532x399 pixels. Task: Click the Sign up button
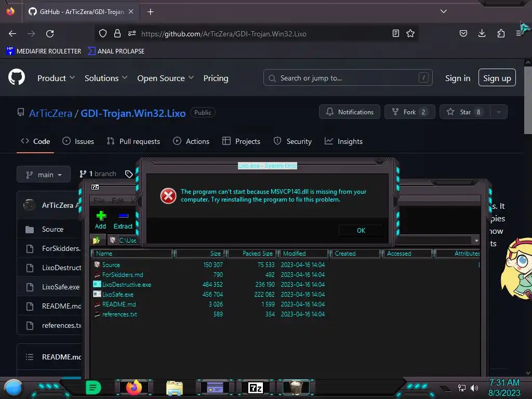pyautogui.click(x=497, y=78)
